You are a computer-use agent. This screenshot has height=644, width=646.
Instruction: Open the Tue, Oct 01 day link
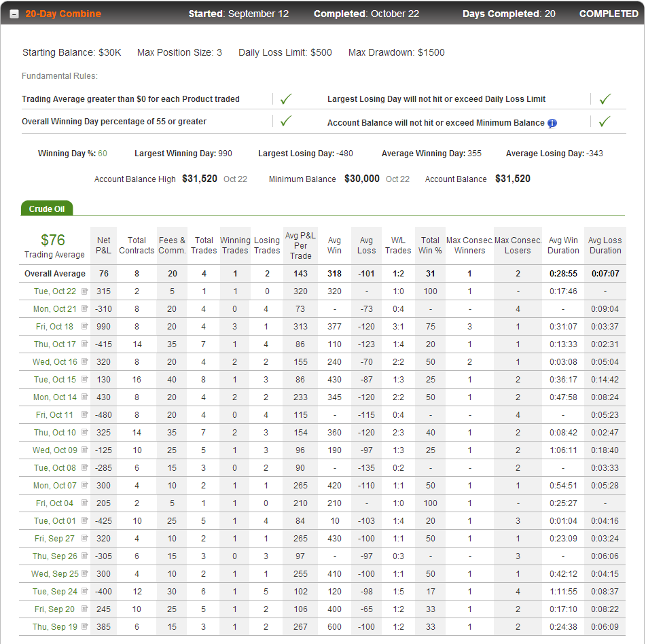point(55,521)
